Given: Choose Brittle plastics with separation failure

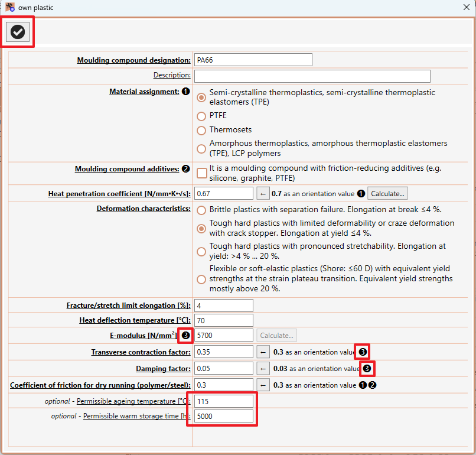Looking at the screenshot, I should [201, 210].
